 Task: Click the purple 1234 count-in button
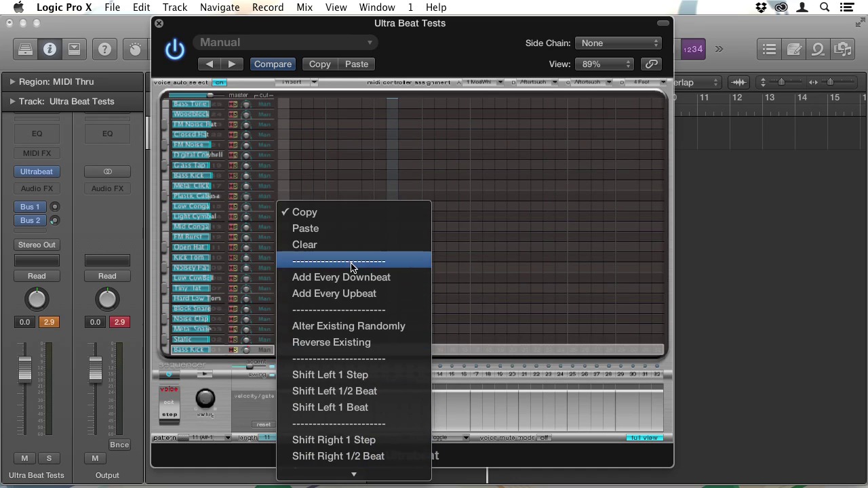(x=692, y=49)
